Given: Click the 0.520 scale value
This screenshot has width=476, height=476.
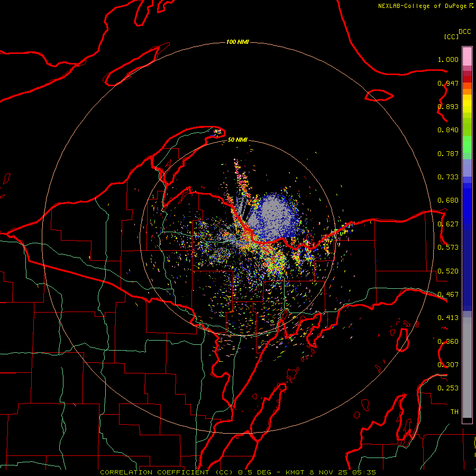Looking at the screenshot, I should [x=448, y=271].
